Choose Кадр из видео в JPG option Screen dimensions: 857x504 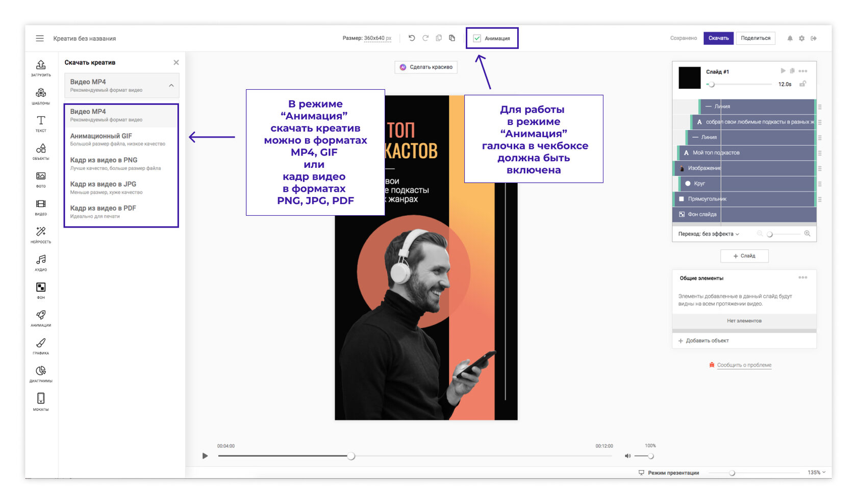point(121,188)
